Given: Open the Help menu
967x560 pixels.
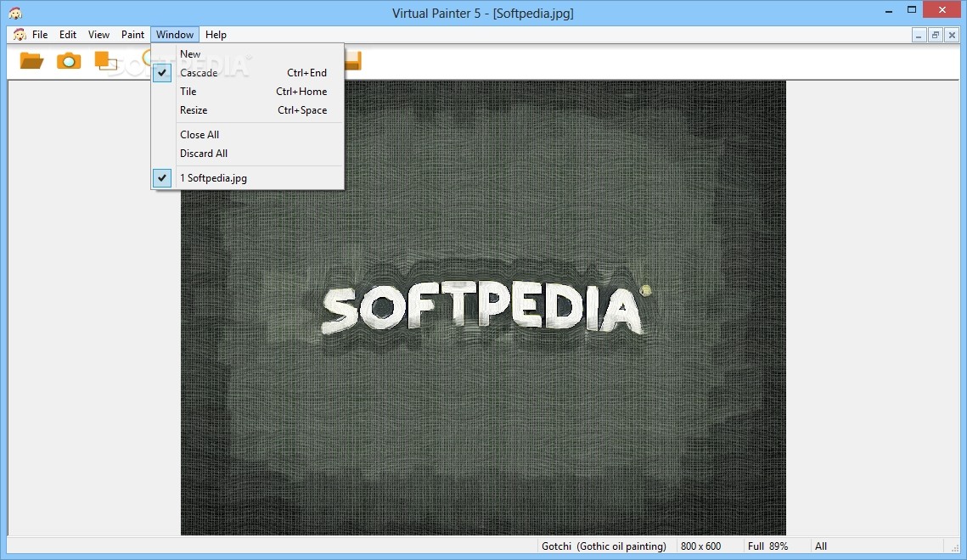Looking at the screenshot, I should pyautogui.click(x=216, y=35).
